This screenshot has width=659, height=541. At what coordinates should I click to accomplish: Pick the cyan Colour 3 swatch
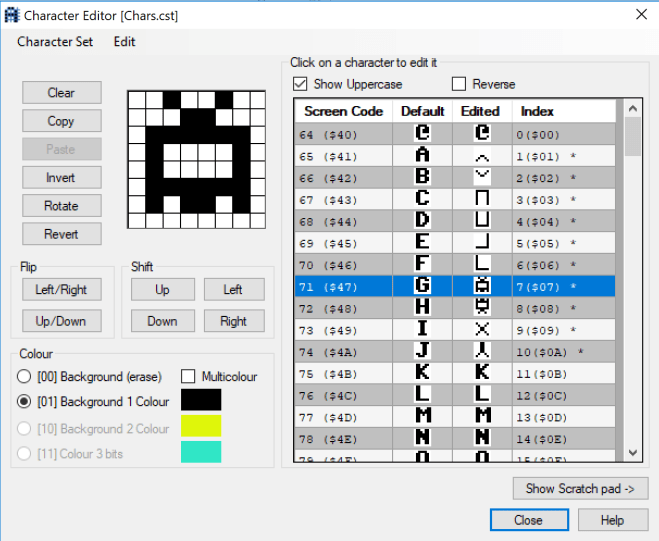pos(201,451)
